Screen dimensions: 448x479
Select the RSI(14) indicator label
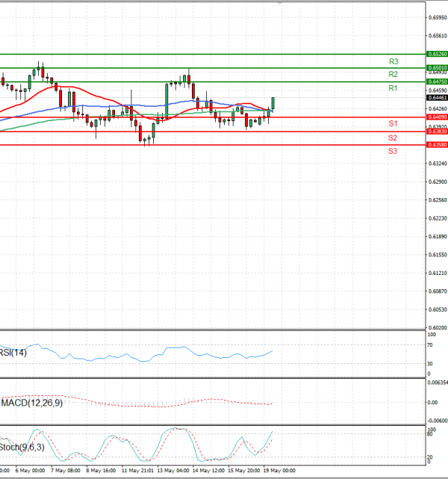pyautogui.click(x=13, y=353)
